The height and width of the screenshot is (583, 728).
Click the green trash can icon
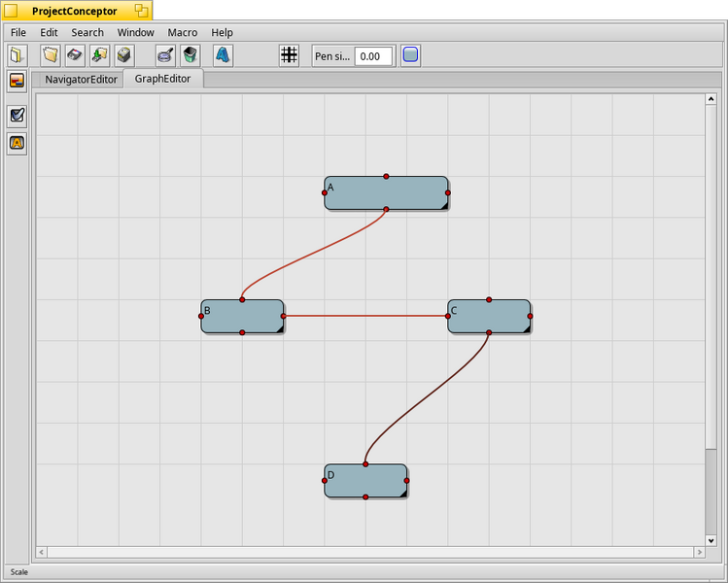click(x=191, y=55)
